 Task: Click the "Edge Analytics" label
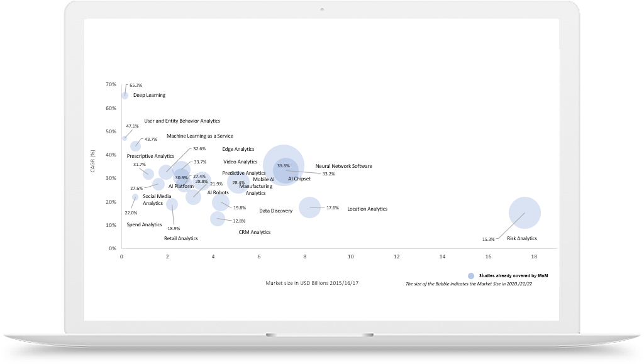(x=238, y=150)
